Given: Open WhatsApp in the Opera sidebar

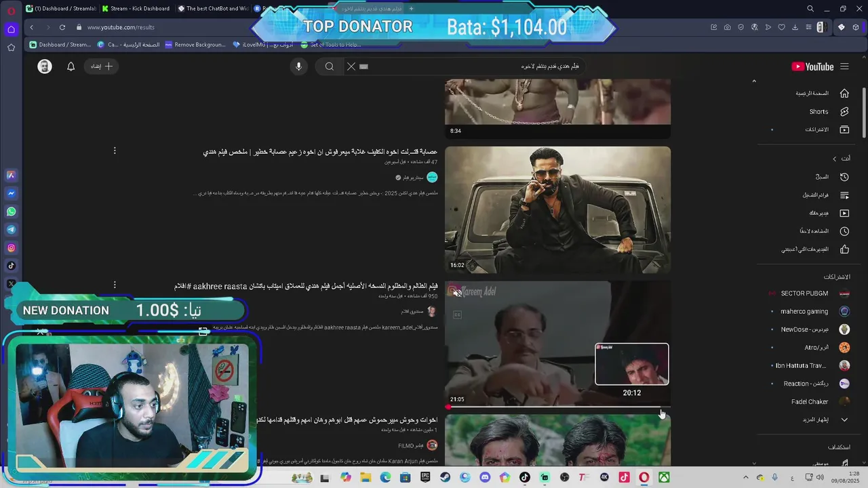Looking at the screenshot, I should coord(11,211).
